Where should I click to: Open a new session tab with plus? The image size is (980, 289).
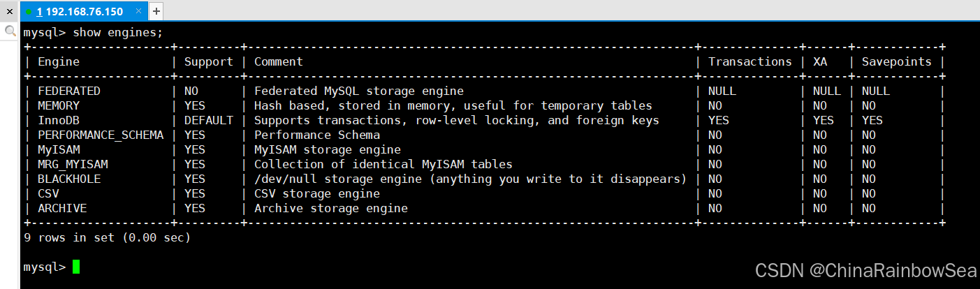(x=156, y=11)
